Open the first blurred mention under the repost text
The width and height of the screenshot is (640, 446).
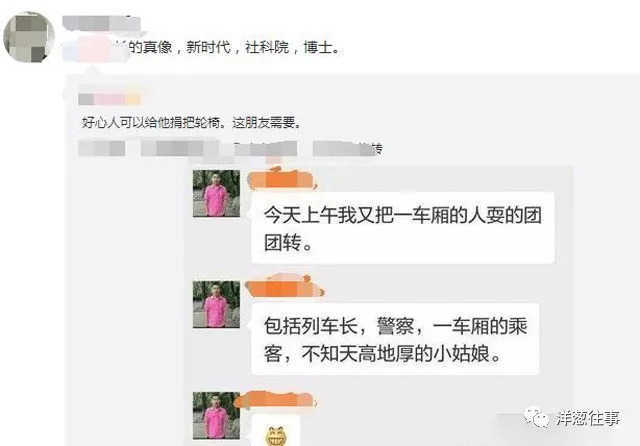[102, 149]
